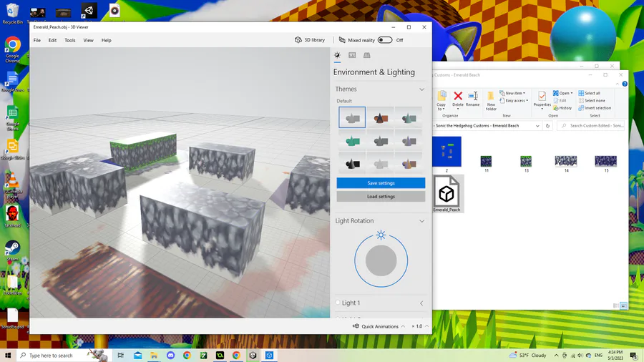Screen dimensions: 644x362
Task: Click Invert selection in File Explorer
Action: [x=595, y=108]
